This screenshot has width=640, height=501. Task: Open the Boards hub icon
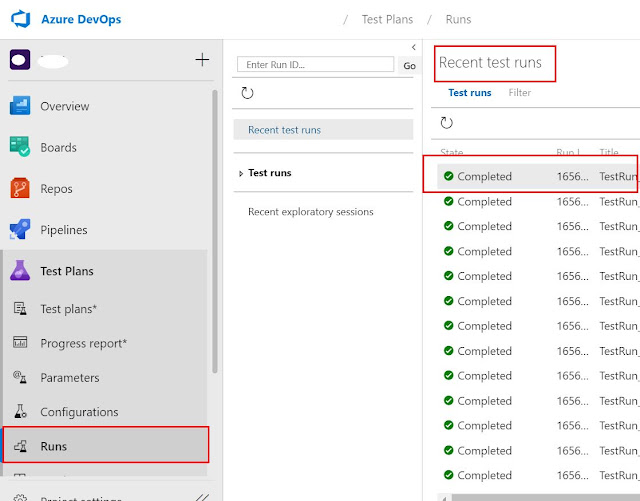20,147
